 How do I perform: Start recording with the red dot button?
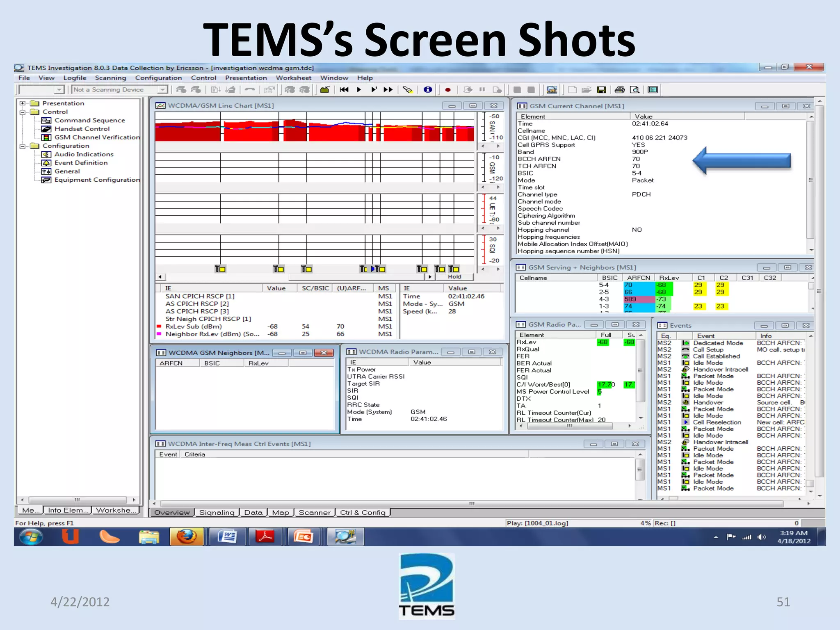click(448, 90)
